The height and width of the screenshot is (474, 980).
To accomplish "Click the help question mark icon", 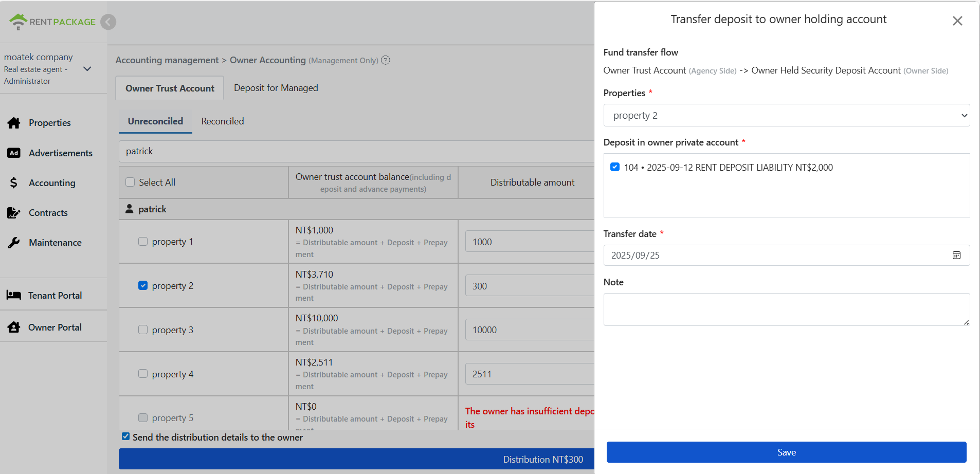I will [386, 60].
